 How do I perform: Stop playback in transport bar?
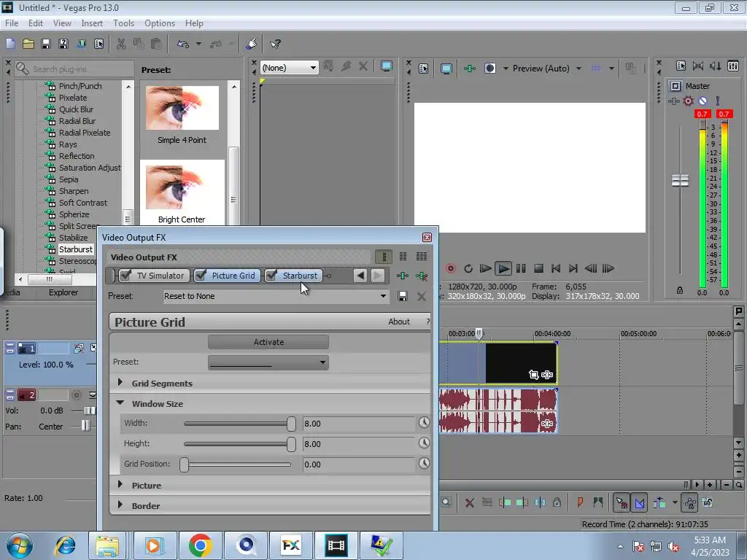[x=538, y=268]
